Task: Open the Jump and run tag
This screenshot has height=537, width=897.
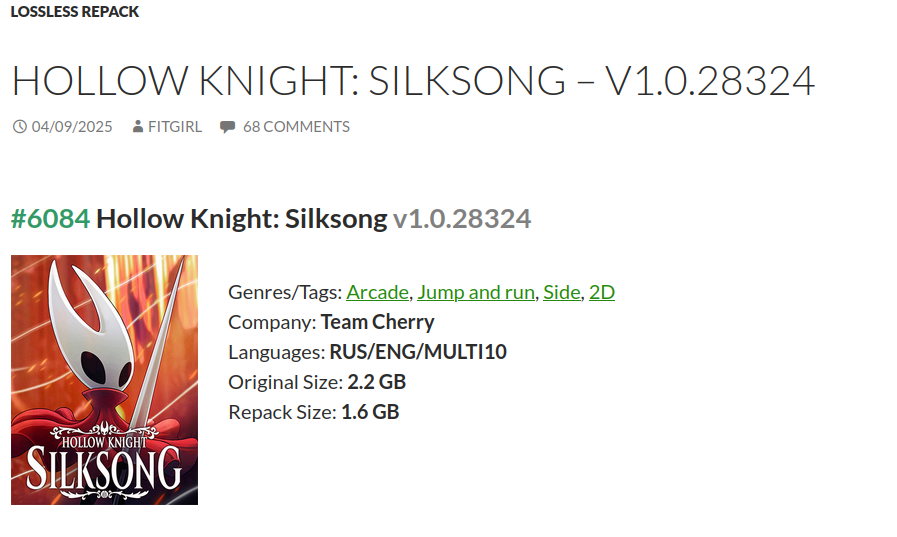Action: [x=476, y=292]
